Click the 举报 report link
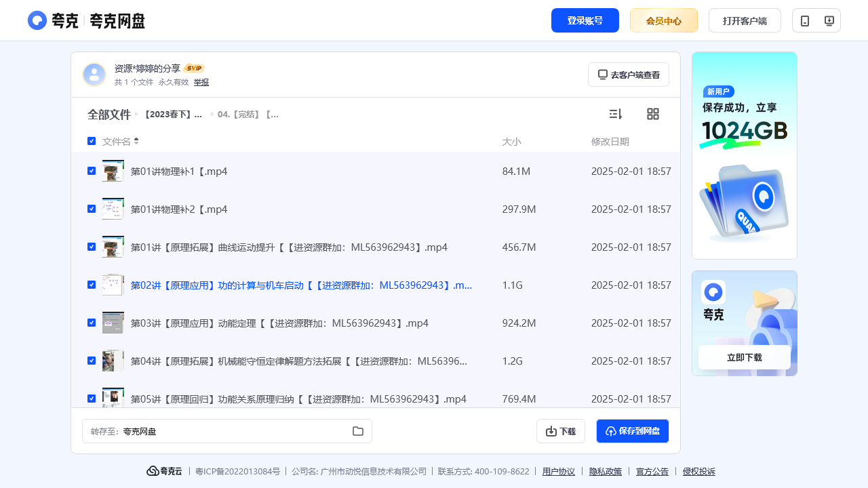The width and height of the screenshot is (868, 488). coord(201,82)
